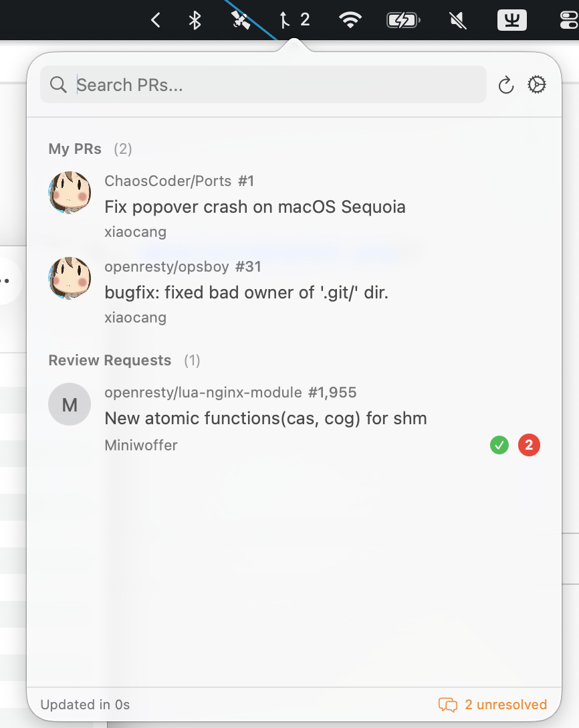Click the muted speaker menu bar icon
The width and height of the screenshot is (579, 728).
click(x=458, y=20)
